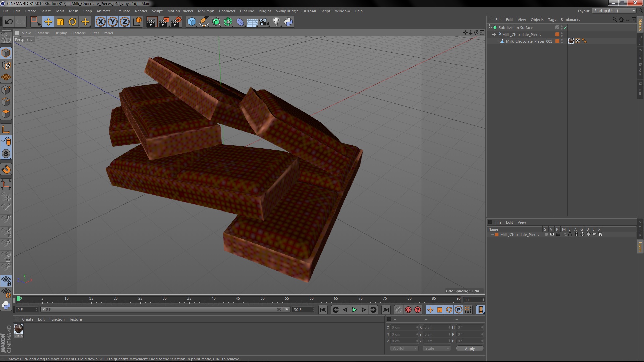The width and height of the screenshot is (644, 362).
Task: Open World coordinate system dropdown
Action: click(x=404, y=349)
